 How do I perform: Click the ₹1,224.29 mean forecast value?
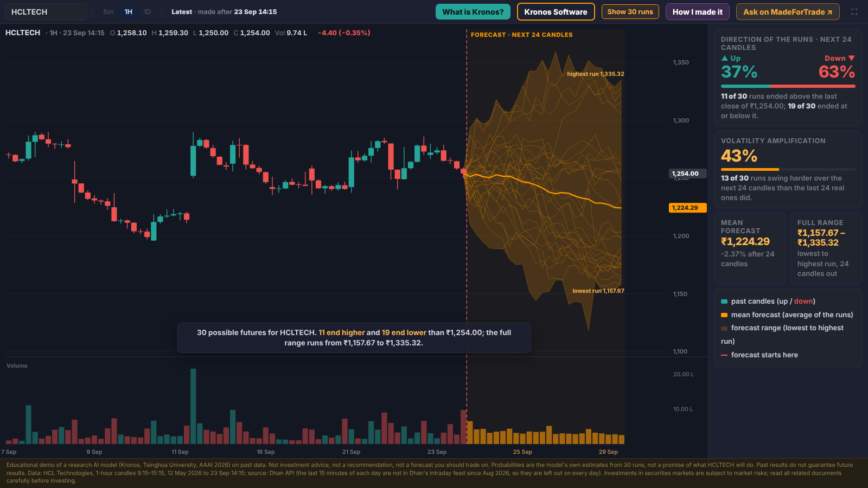745,241
